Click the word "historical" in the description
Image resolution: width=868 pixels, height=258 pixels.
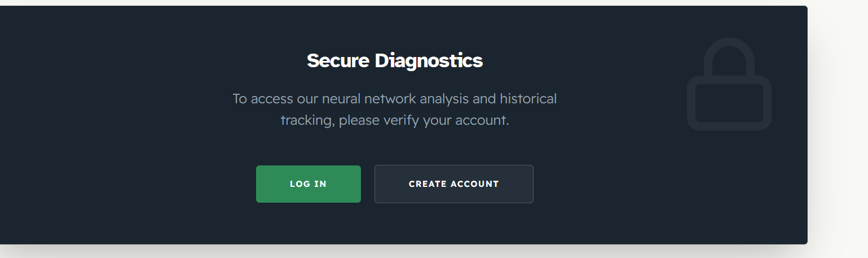pos(528,99)
